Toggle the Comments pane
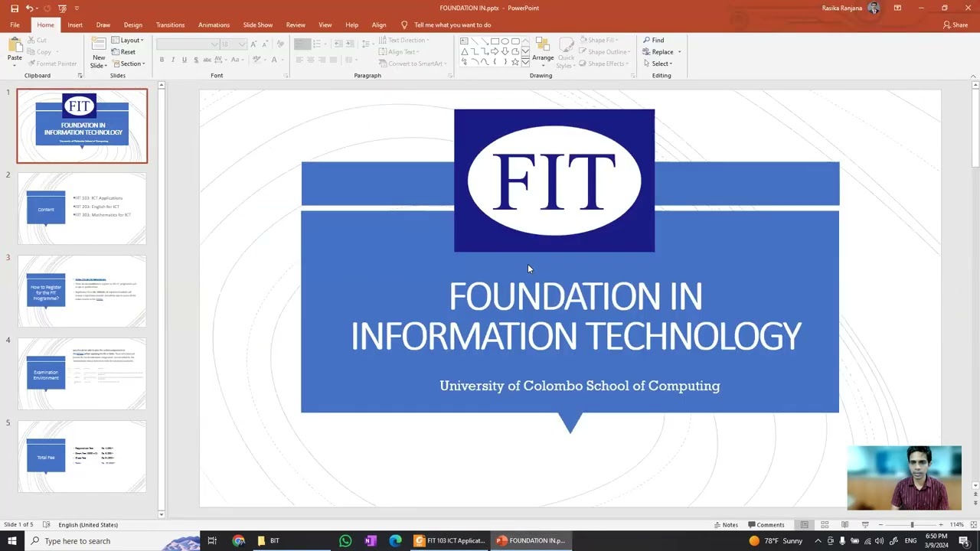 [x=766, y=525]
